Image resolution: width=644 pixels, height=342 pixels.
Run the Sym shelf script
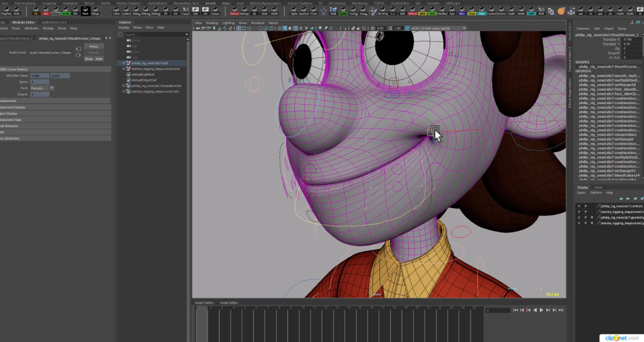452,11
